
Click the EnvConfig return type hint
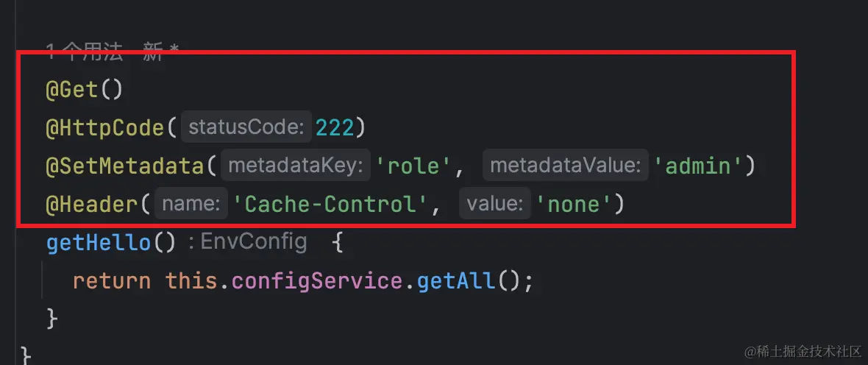254,241
